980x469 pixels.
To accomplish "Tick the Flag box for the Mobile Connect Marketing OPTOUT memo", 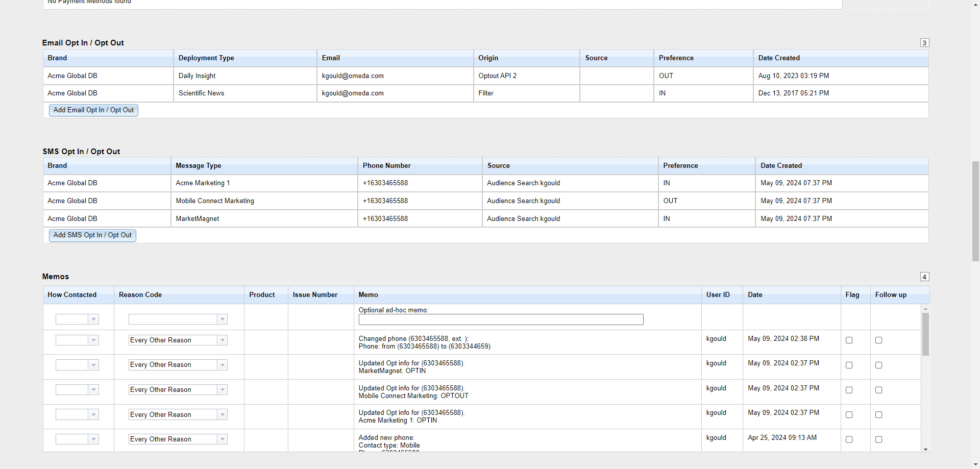I will (x=849, y=390).
